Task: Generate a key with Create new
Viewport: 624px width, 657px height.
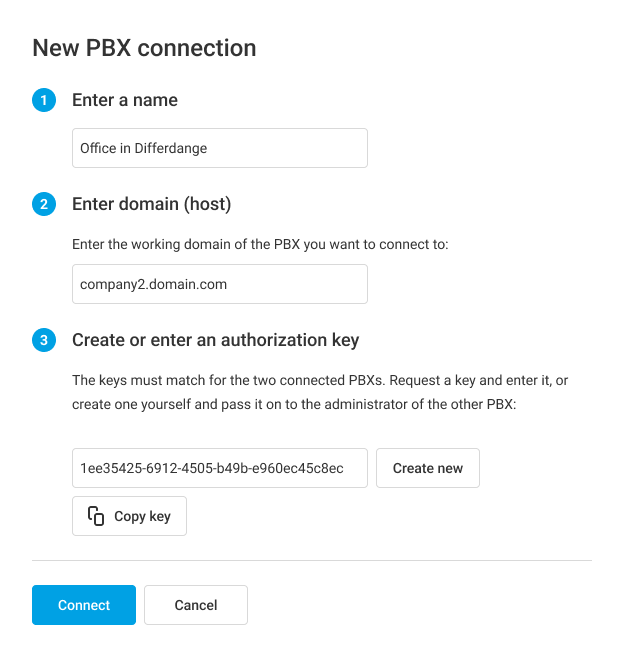Action: [428, 468]
